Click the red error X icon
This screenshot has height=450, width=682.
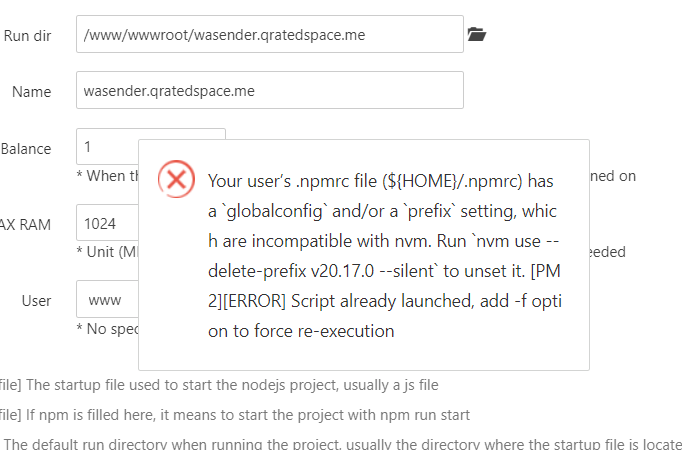pyautogui.click(x=177, y=180)
